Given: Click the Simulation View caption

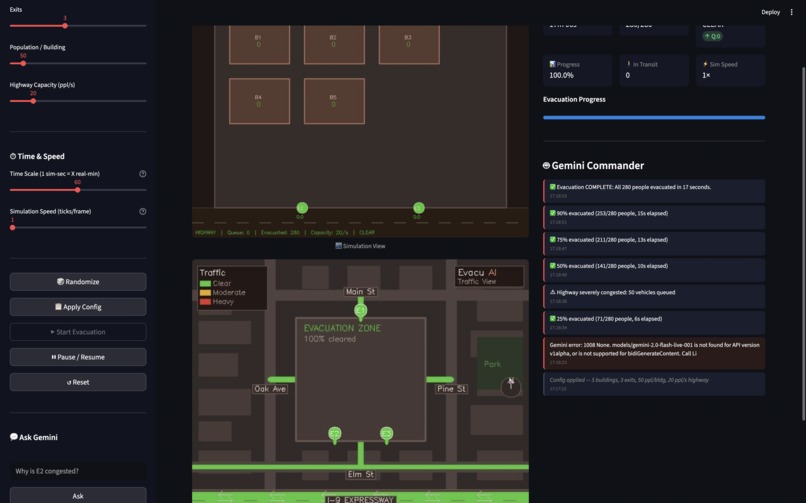Looking at the screenshot, I should click(x=360, y=246).
